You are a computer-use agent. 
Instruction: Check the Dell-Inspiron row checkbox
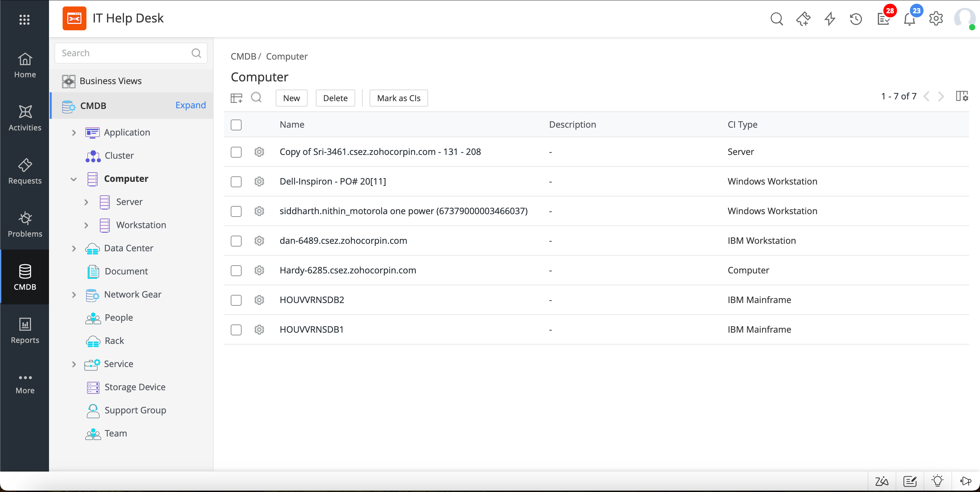pos(236,181)
